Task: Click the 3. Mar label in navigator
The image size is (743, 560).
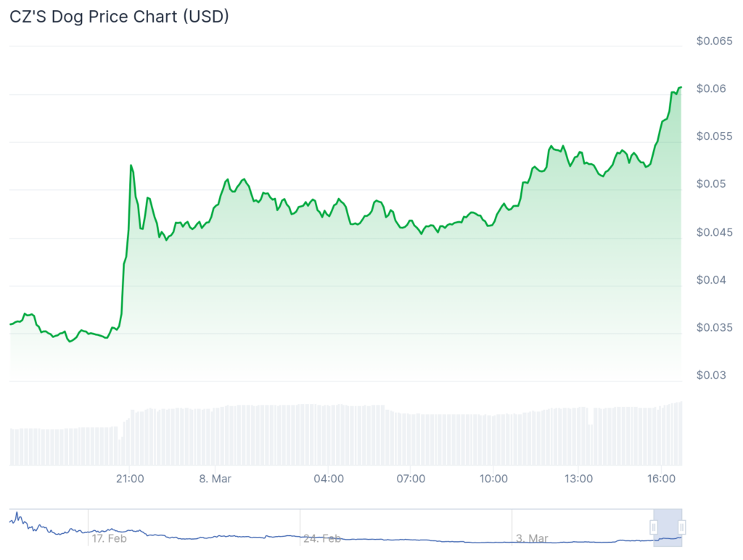Action: pyautogui.click(x=532, y=539)
